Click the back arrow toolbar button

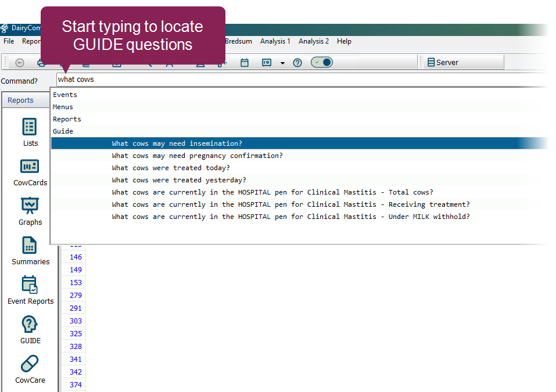coord(20,63)
